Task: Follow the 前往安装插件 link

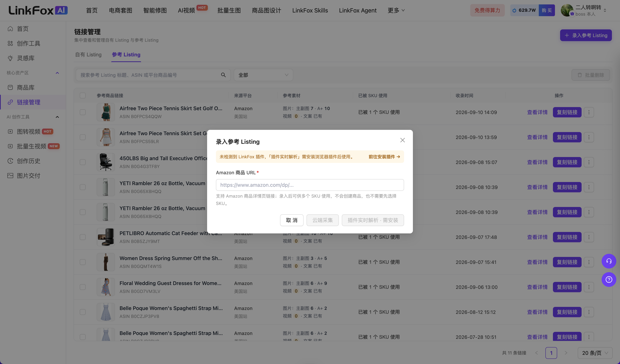Action: (384, 157)
